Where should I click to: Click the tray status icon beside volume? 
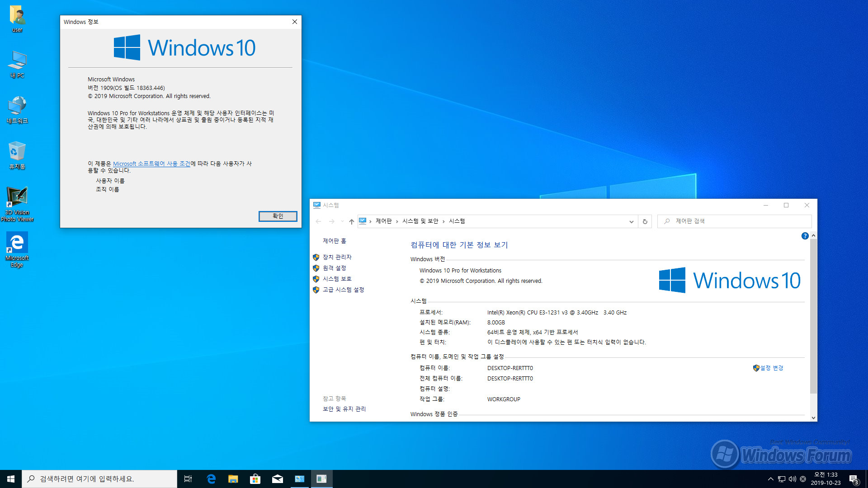[803, 479]
